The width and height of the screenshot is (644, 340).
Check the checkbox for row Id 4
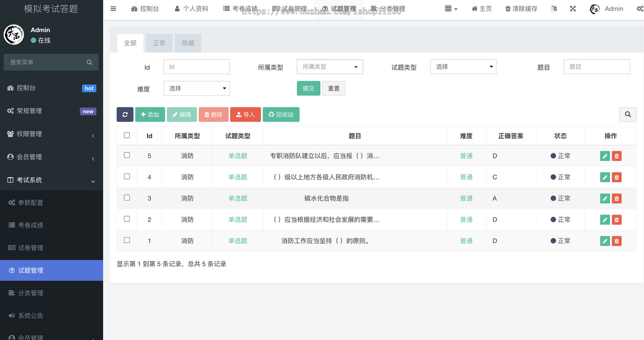click(x=127, y=176)
